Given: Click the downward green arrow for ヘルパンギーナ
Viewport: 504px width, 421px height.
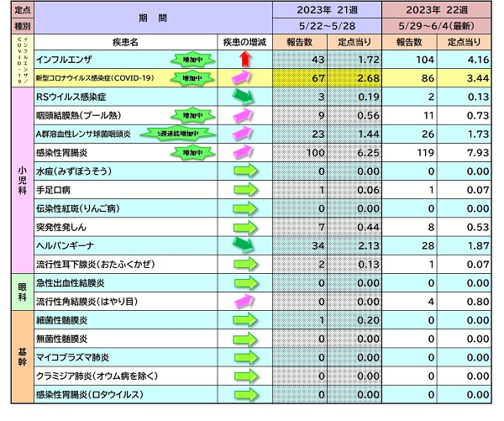Looking at the screenshot, I should [x=244, y=245].
